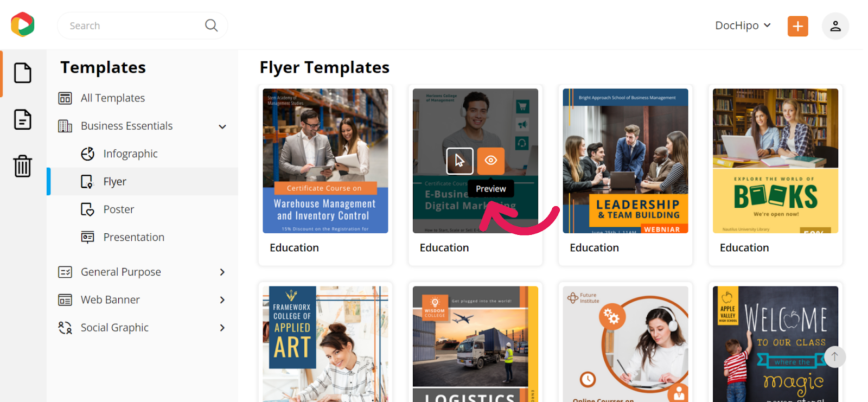This screenshot has height=402, width=868.
Task: Click the select cursor icon on E-Business template
Action: [x=460, y=161]
